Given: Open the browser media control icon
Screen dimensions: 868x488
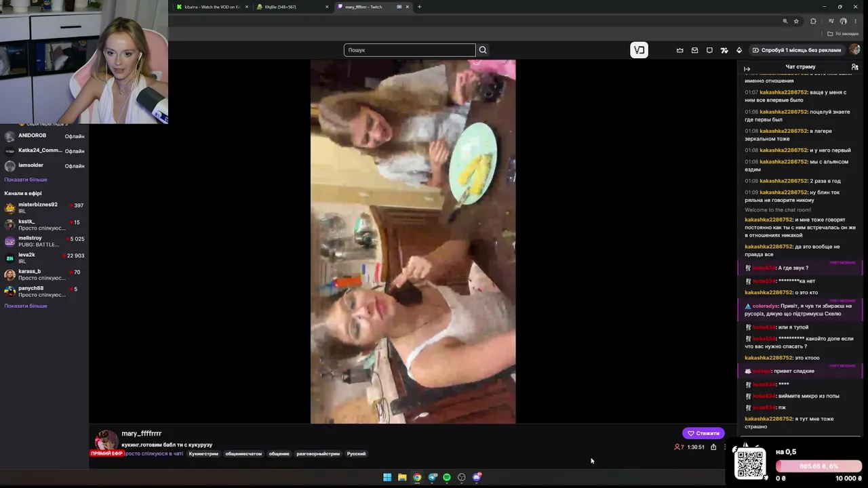Looking at the screenshot, I should [x=831, y=21].
